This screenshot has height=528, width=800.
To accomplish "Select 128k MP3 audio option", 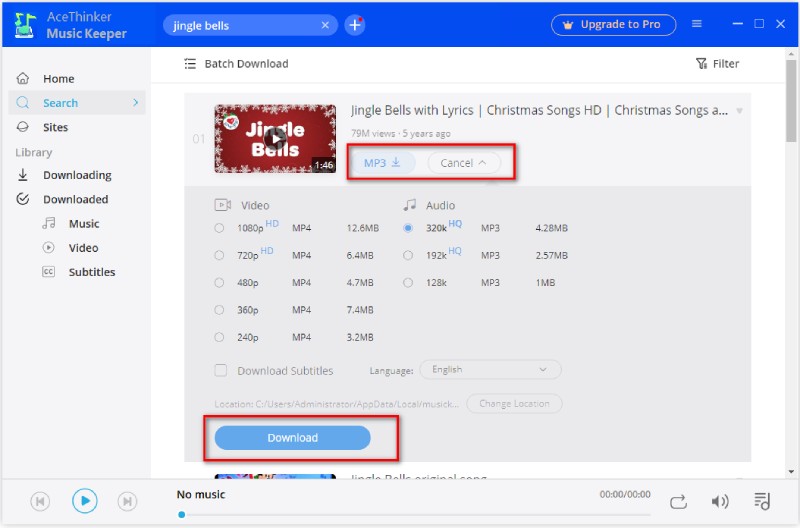I will (408, 283).
